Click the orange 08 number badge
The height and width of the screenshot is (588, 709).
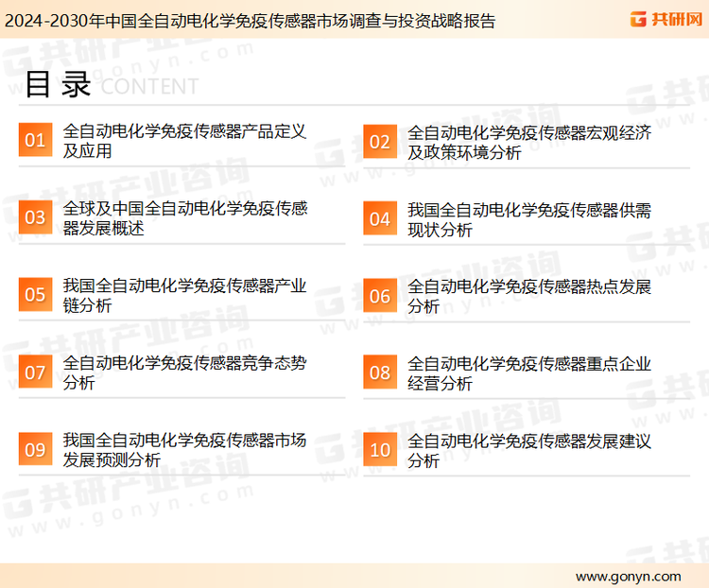coord(380,372)
